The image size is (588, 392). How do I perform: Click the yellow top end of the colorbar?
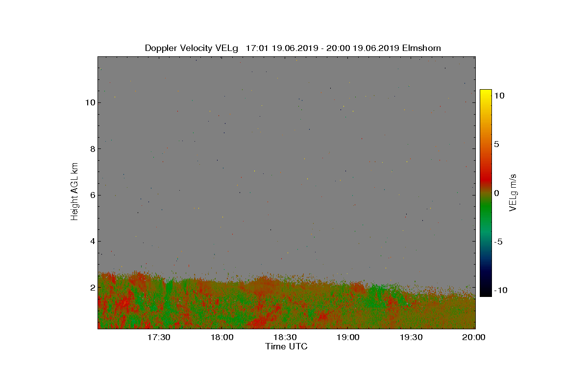pos(486,92)
